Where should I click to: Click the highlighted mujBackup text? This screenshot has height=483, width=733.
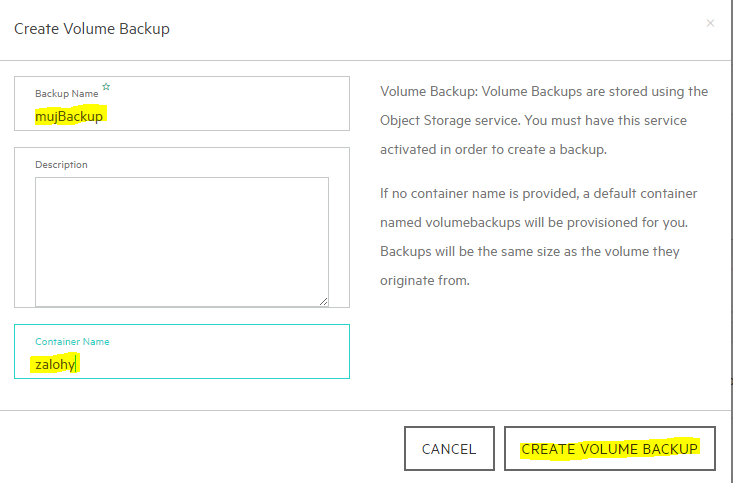(x=69, y=116)
